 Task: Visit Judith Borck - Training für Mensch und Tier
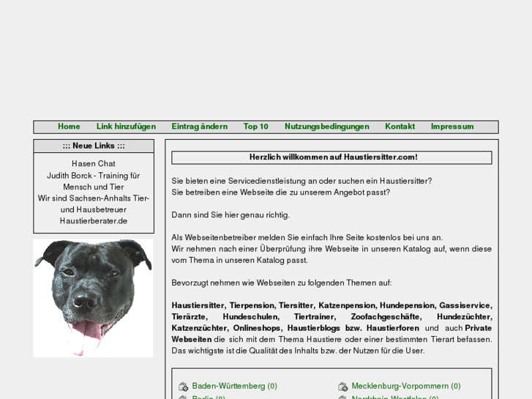click(94, 181)
